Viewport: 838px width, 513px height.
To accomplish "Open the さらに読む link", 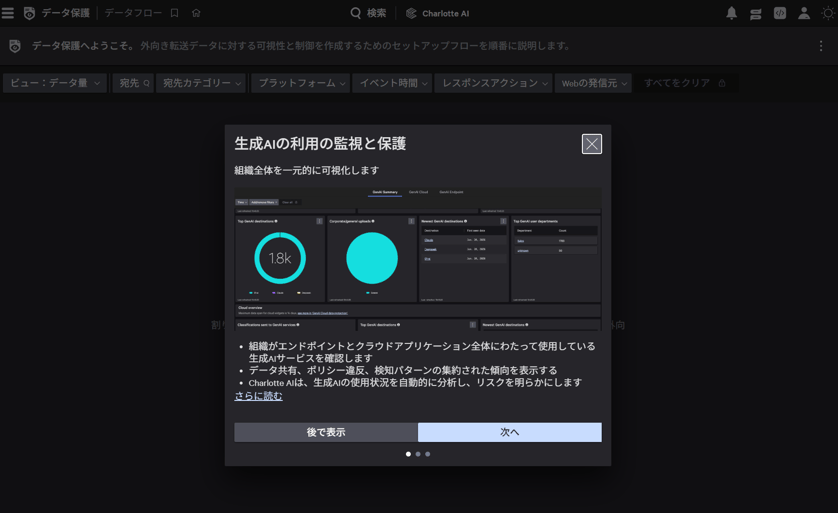I will [x=258, y=396].
